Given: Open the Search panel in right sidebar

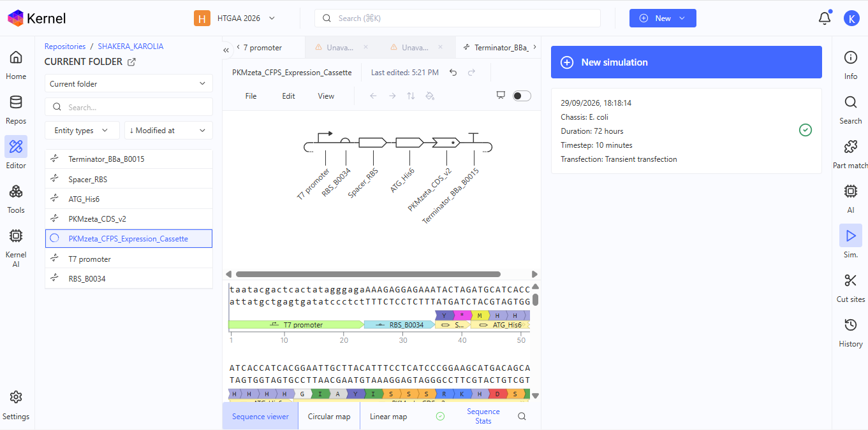Looking at the screenshot, I should tap(851, 110).
